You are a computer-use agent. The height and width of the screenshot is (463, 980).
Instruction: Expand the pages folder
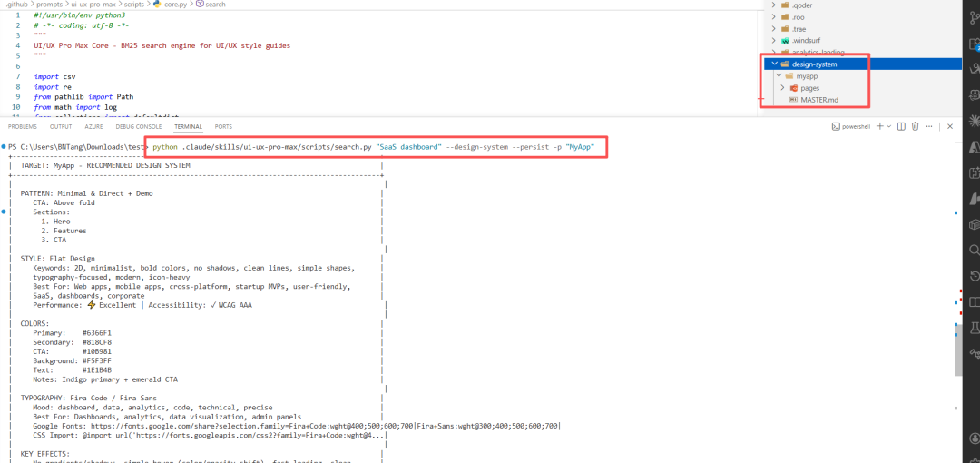(x=782, y=87)
